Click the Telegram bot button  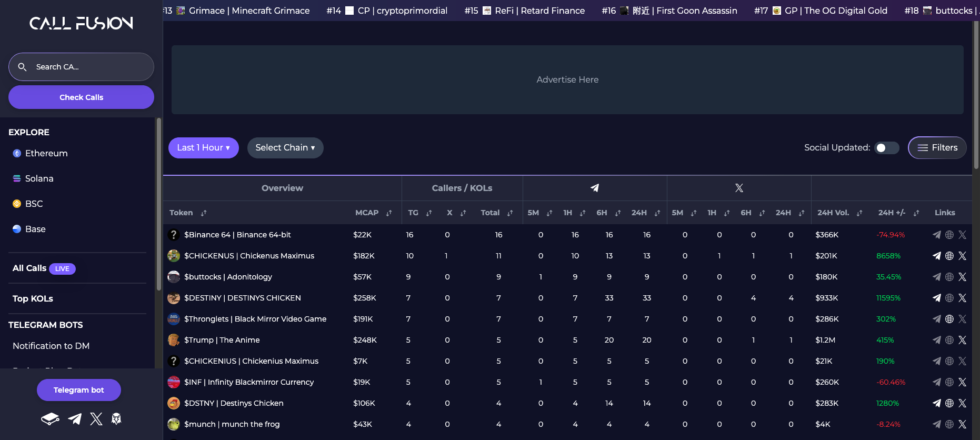point(79,390)
